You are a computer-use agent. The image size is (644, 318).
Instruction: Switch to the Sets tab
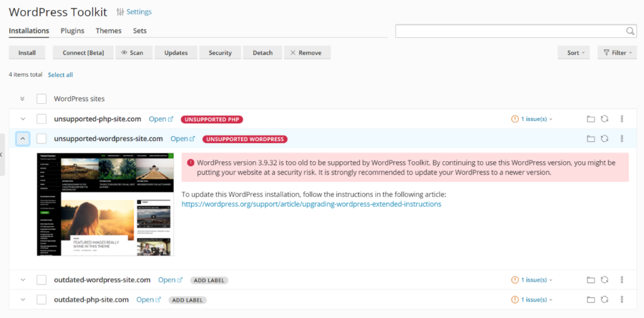click(140, 31)
